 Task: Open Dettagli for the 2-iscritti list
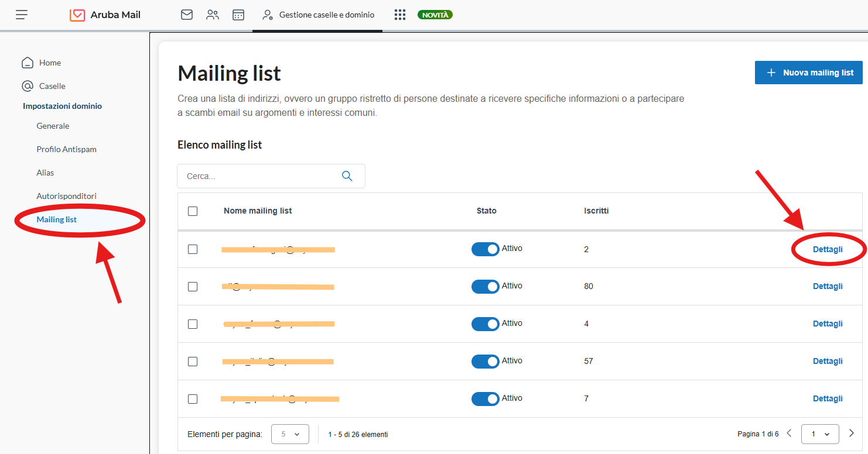pos(828,249)
